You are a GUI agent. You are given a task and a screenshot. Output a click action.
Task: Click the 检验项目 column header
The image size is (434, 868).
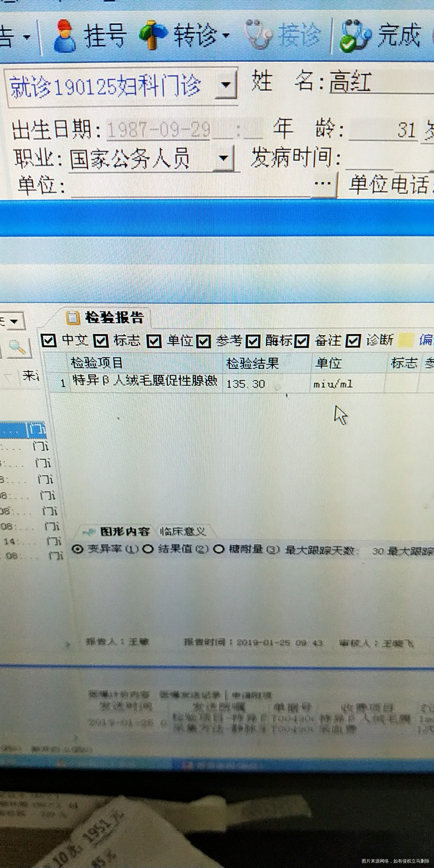click(x=97, y=363)
